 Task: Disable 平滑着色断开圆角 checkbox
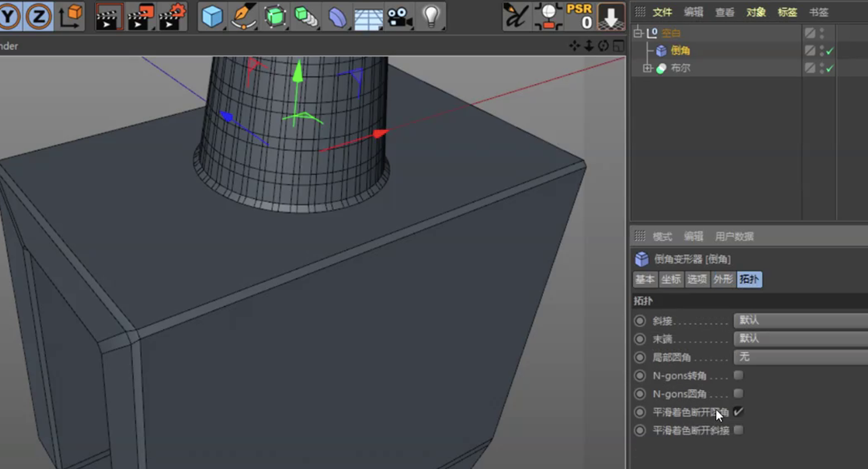coord(738,412)
